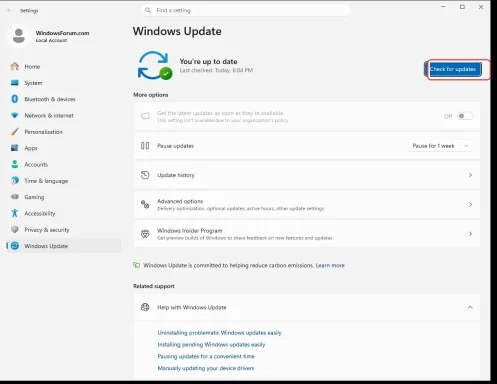Open Windows Insider Program chevron

[470, 234]
